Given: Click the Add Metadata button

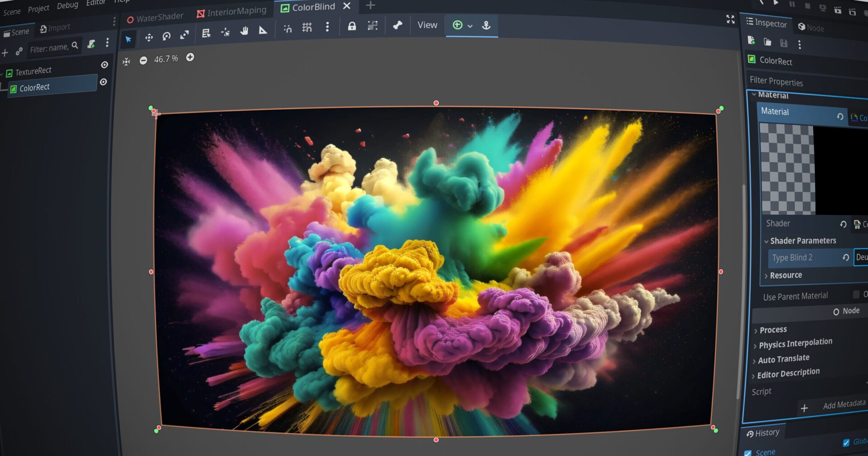Looking at the screenshot, I should click(x=833, y=406).
